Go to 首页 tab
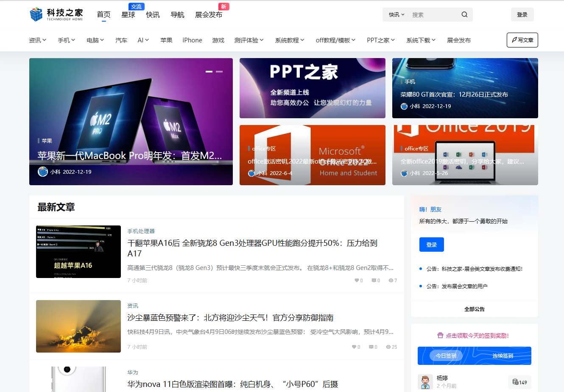This screenshot has width=564, height=392. (x=103, y=14)
